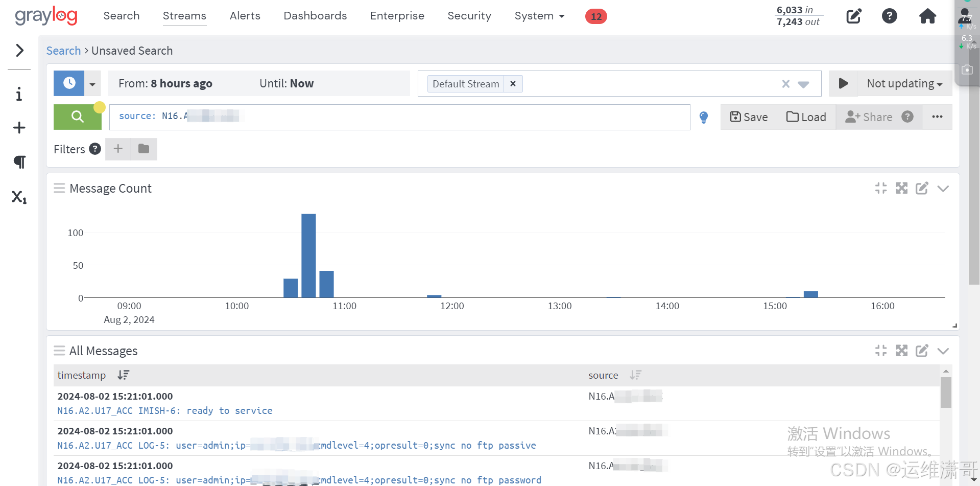This screenshot has height=486, width=980.
Task: Open saved filters with the folder icon
Action: [x=144, y=149]
